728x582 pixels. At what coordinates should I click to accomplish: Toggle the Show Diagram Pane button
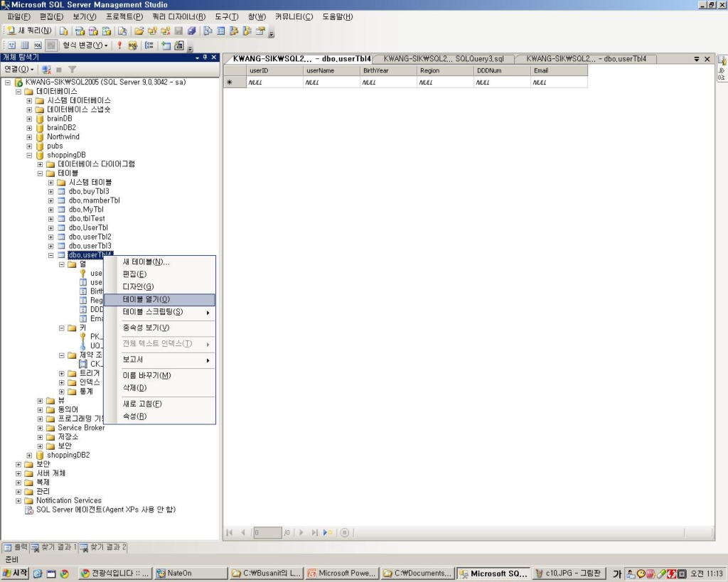point(11,45)
